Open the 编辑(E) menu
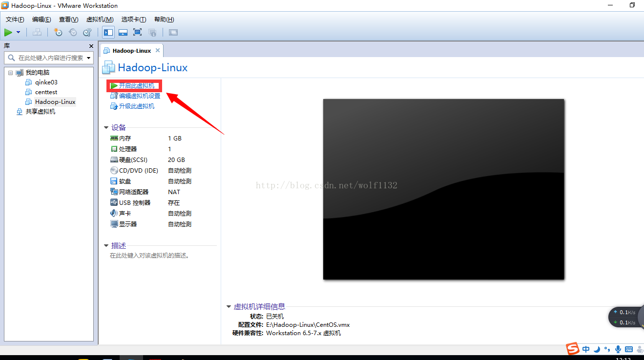The height and width of the screenshot is (360, 644). [x=42, y=20]
